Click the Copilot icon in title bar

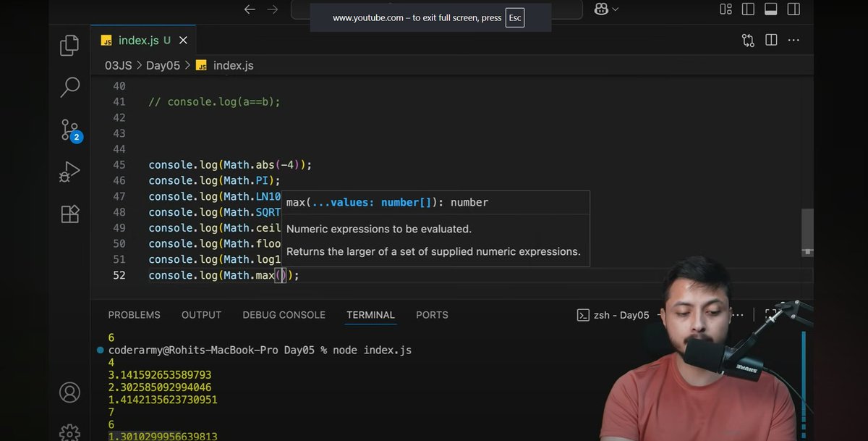[600, 9]
